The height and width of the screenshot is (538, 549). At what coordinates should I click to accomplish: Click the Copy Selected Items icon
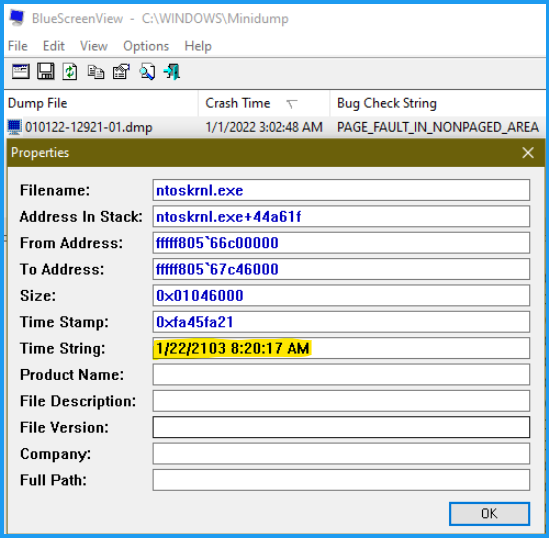[x=96, y=72]
